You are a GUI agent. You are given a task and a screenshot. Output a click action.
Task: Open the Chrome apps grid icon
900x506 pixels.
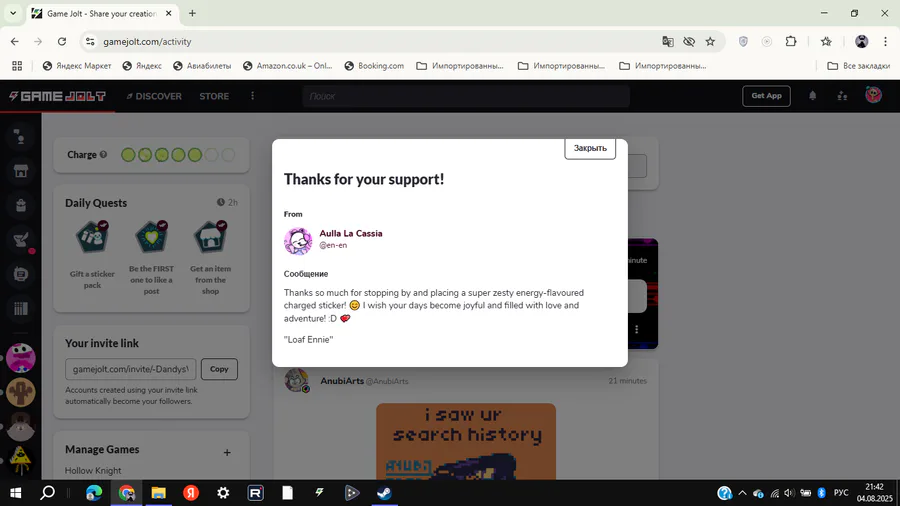[17, 66]
